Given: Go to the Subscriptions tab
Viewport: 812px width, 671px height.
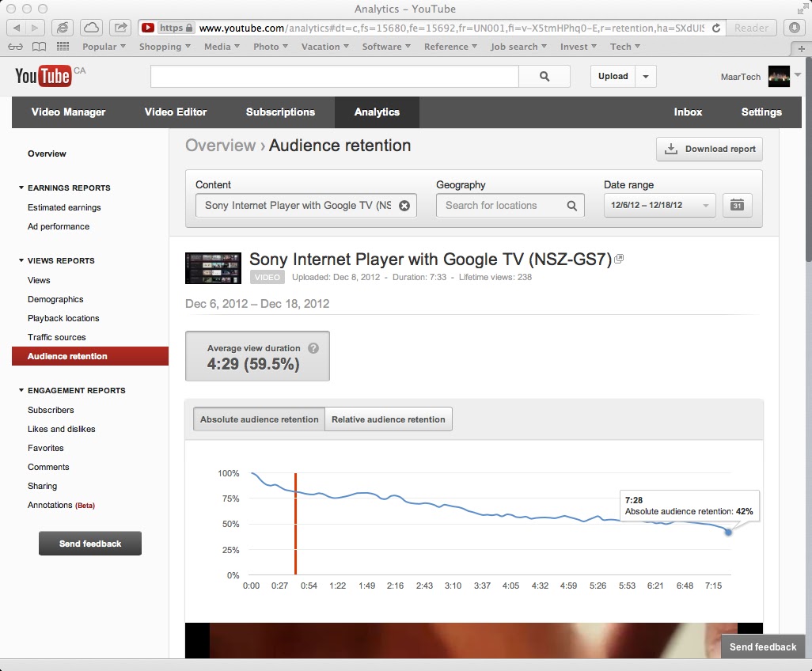Looking at the screenshot, I should point(280,112).
